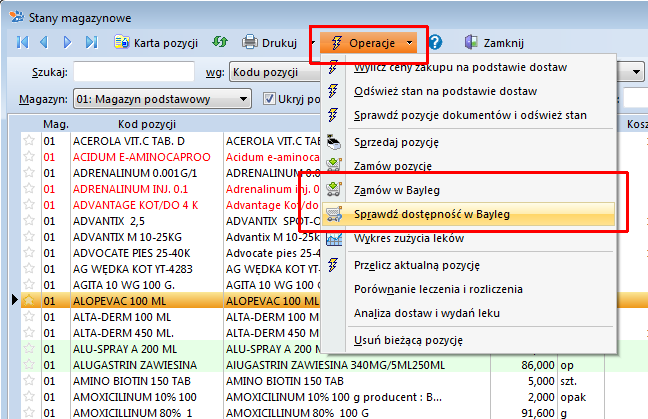Viewport: 648px width, 419px height.
Task: Click lightning icon beside Przelicz aktualną pozycję
Action: click(x=333, y=265)
